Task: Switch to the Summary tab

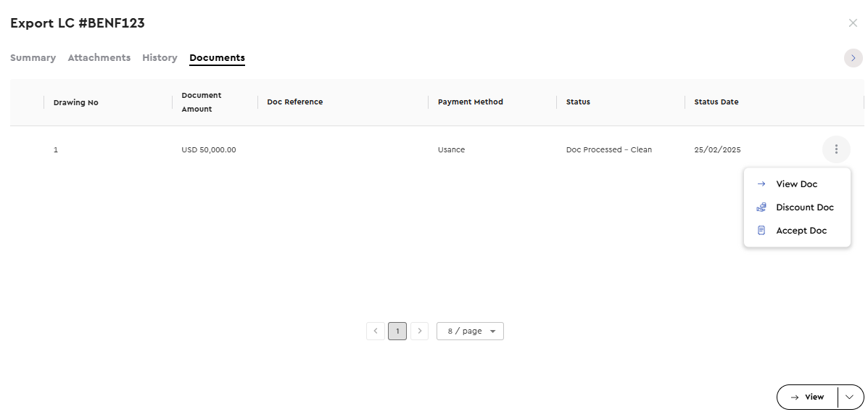Action: pyautogui.click(x=33, y=57)
